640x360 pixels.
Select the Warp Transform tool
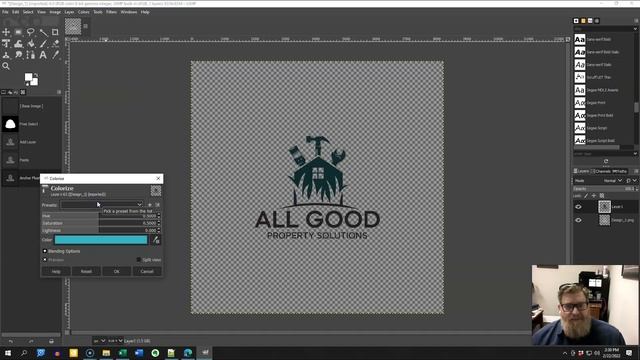click(18, 43)
